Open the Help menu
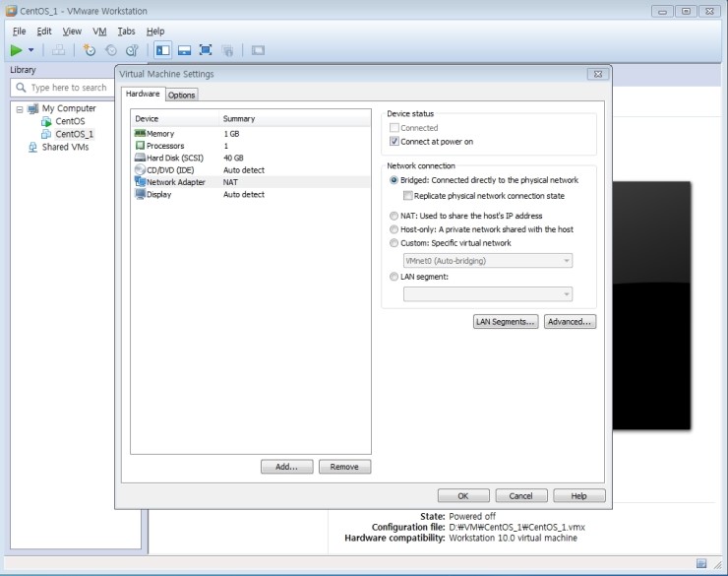 click(155, 32)
